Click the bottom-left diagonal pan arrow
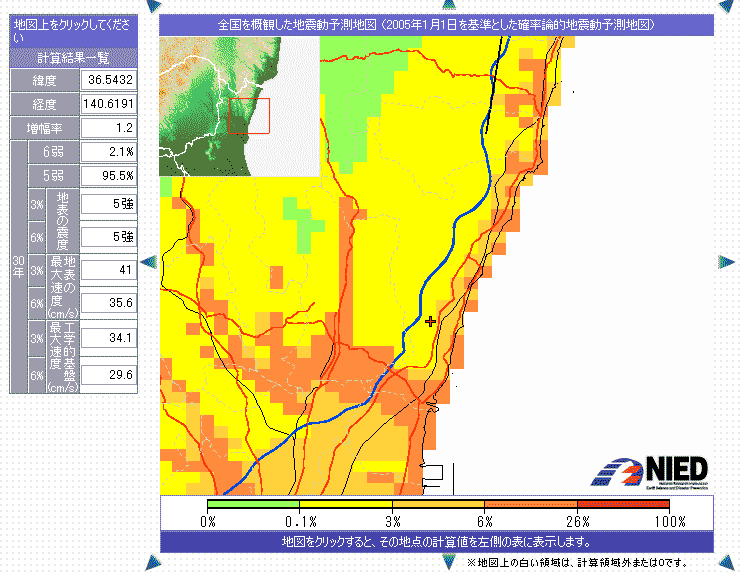Screen dimensions: 742x572 (149, 562)
